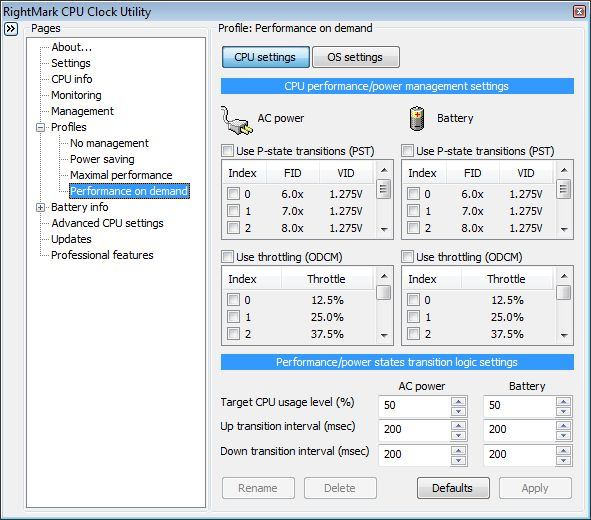The image size is (591, 520).
Task: Click the Rename button
Action: pyautogui.click(x=258, y=488)
